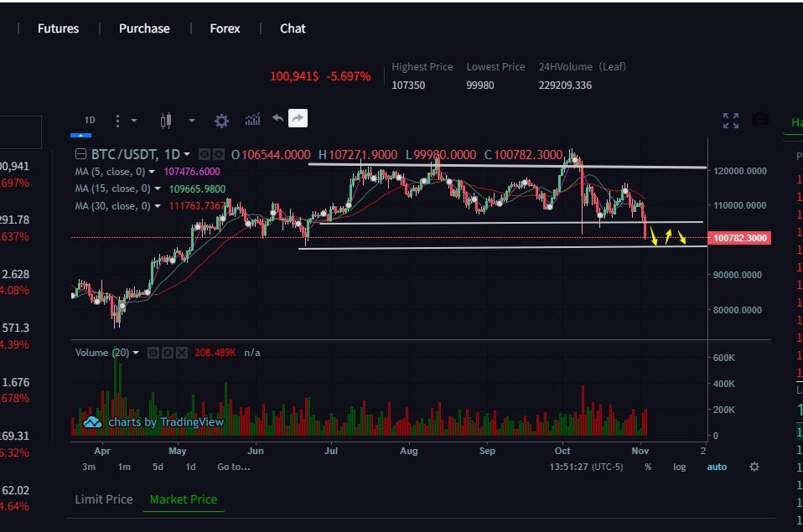Screen dimensions: 803x532
Task: Open dropdown arrow beside candlestick style
Action: 191,121
